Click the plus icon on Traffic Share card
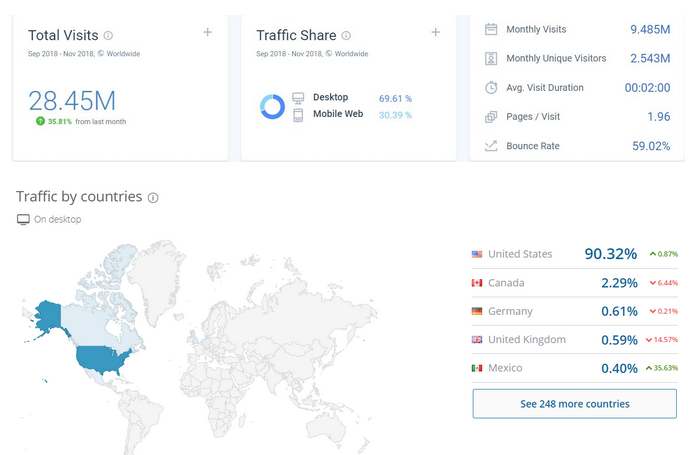Viewport: 689px width, 455px height. tap(435, 32)
